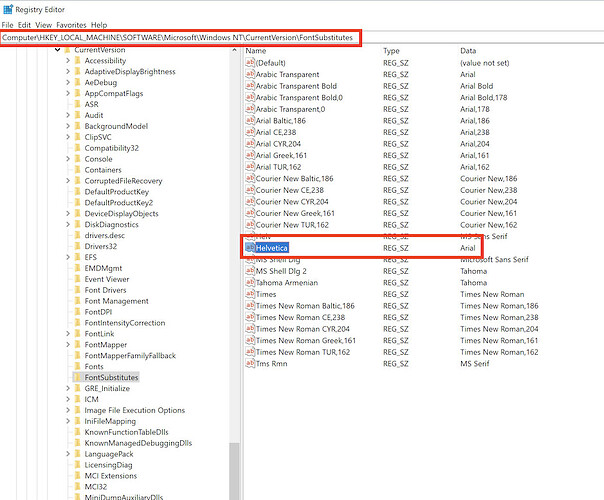This screenshot has height=500, width=604.
Task: Select the Font Management key
Action: pyautogui.click(x=116, y=301)
